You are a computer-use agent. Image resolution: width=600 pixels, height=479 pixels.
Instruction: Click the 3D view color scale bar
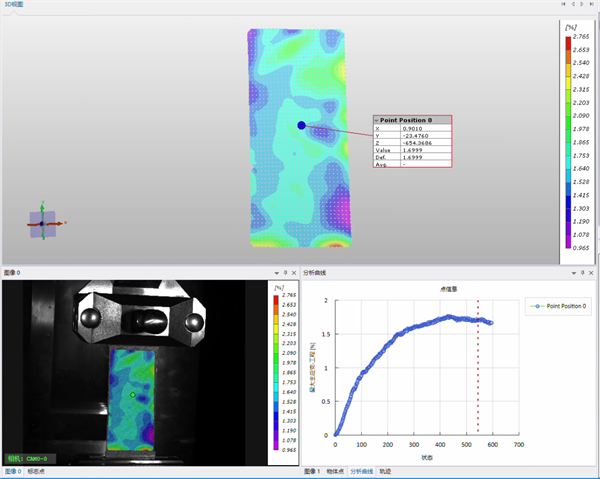click(568, 142)
